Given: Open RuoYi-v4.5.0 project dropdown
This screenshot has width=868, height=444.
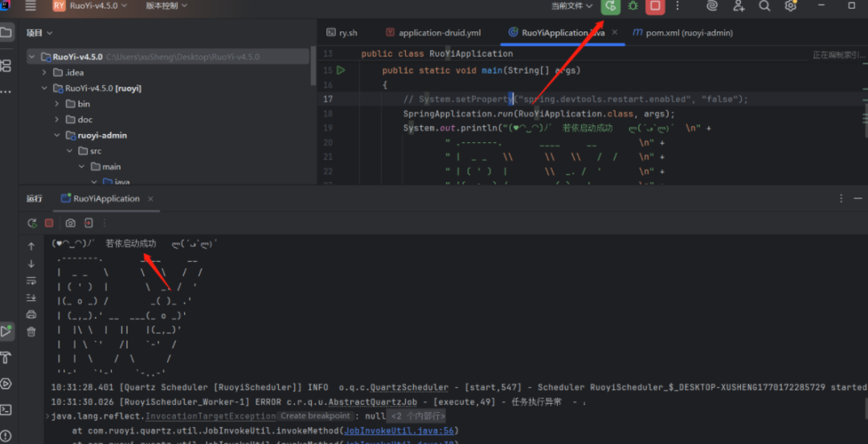Looking at the screenshot, I should pyautogui.click(x=92, y=6).
